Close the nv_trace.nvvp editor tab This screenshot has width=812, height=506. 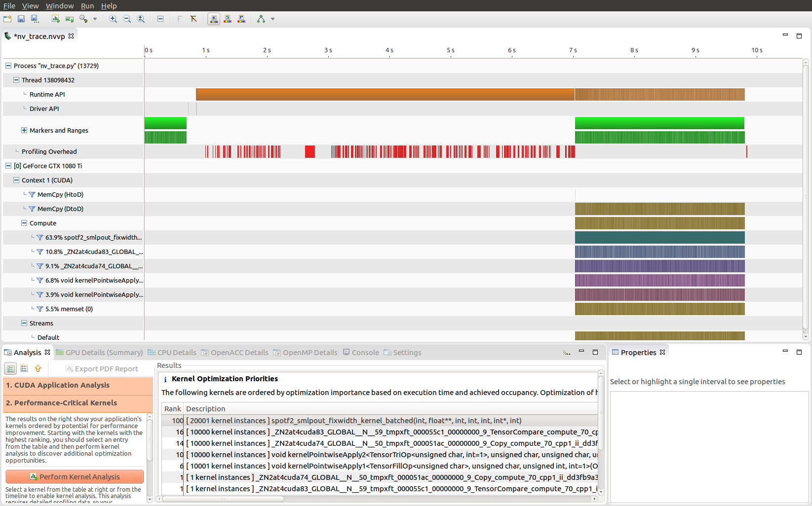(x=71, y=36)
